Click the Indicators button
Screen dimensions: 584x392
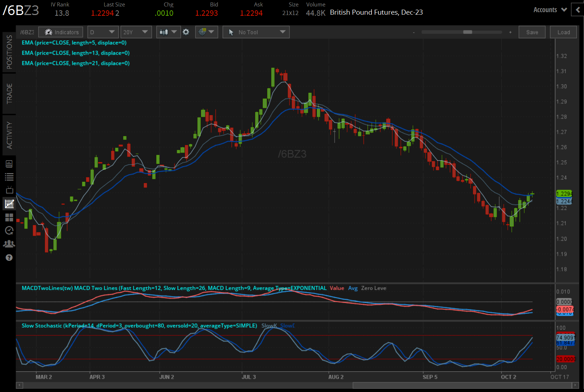coord(61,32)
